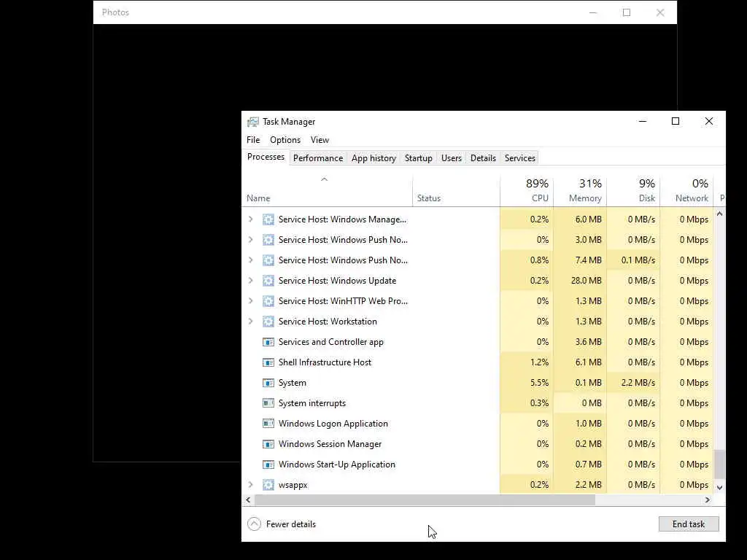Viewport: 747px width, 560px height.
Task: Expand Service Host: WinHTTP Web Pro...
Action: (251, 301)
